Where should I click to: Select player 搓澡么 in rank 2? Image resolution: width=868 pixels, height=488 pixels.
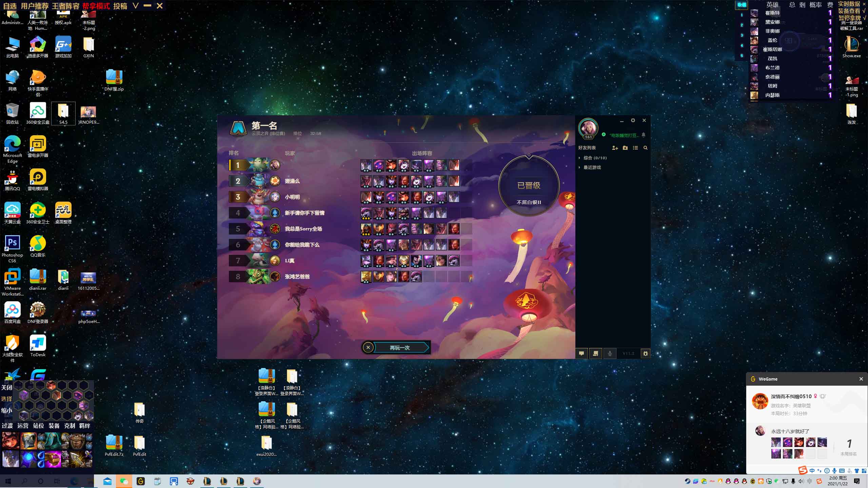[292, 181]
